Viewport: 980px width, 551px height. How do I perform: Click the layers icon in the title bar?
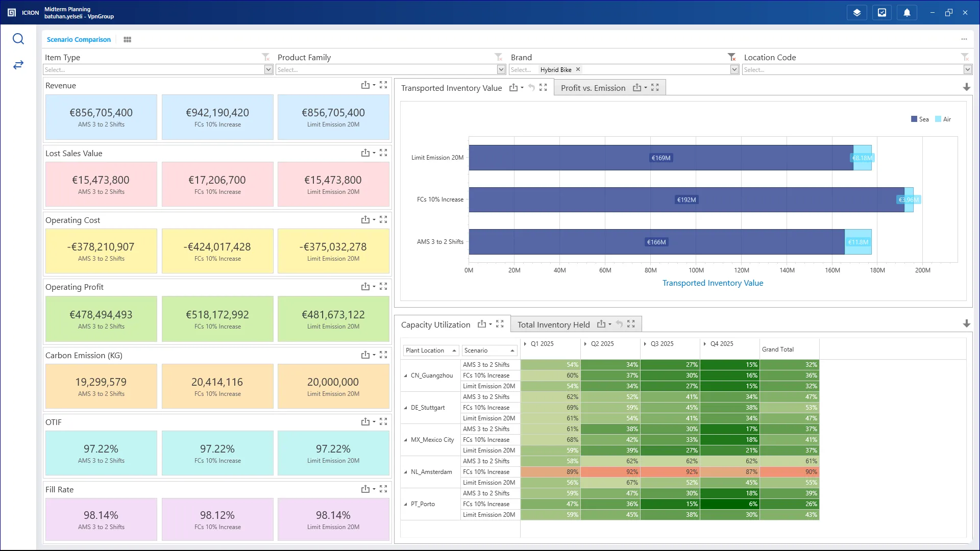point(856,12)
